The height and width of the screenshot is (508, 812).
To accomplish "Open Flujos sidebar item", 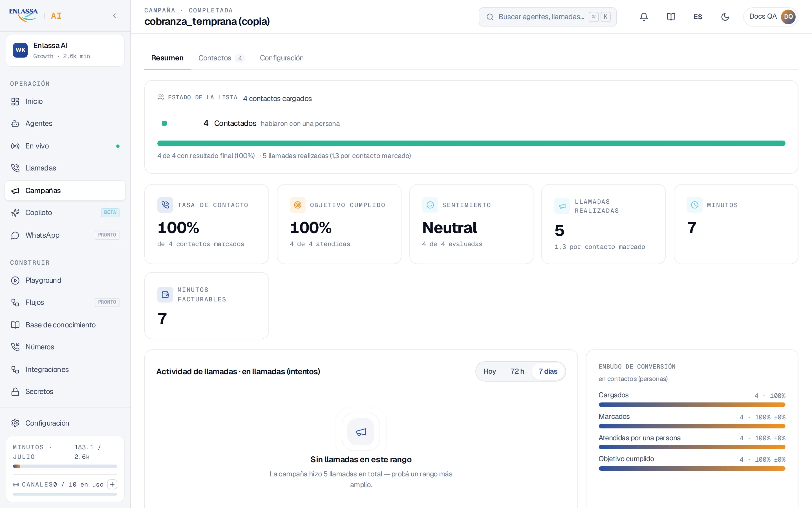I will click(x=65, y=302).
